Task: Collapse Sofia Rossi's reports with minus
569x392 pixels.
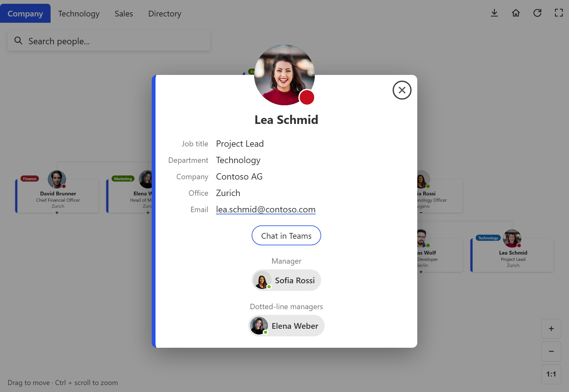Action: pos(421,213)
